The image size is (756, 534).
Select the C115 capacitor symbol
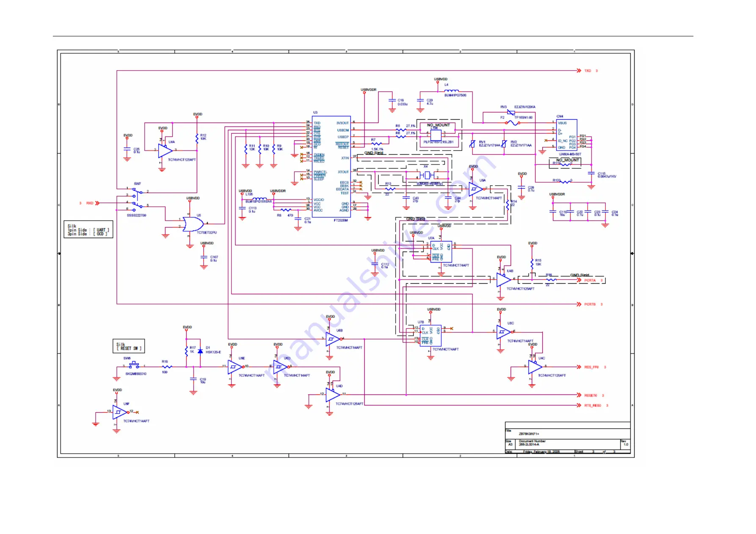591,173
